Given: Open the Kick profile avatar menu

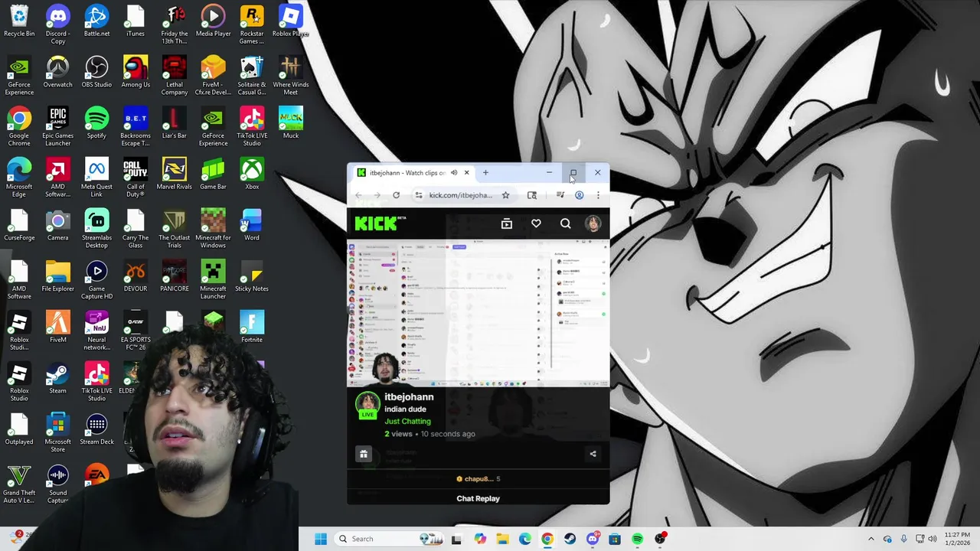Looking at the screenshot, I should click(x=593, y=223).
